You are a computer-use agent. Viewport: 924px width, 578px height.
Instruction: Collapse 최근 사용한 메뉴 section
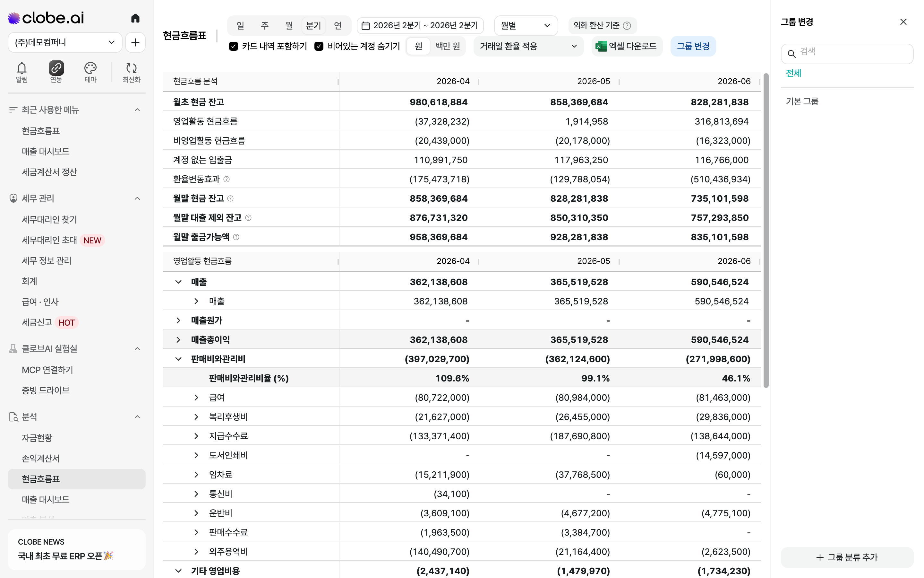(137, 110)
